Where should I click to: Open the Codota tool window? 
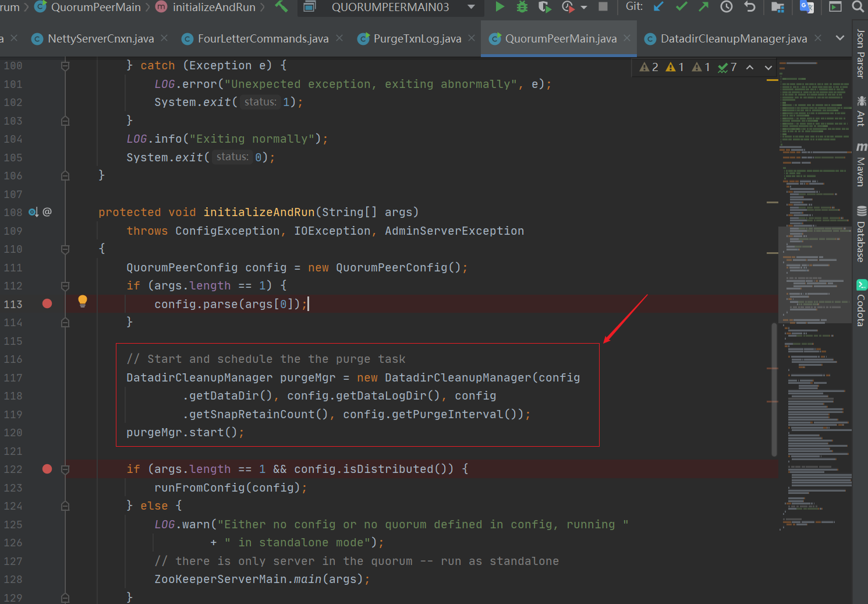[860, 303]
